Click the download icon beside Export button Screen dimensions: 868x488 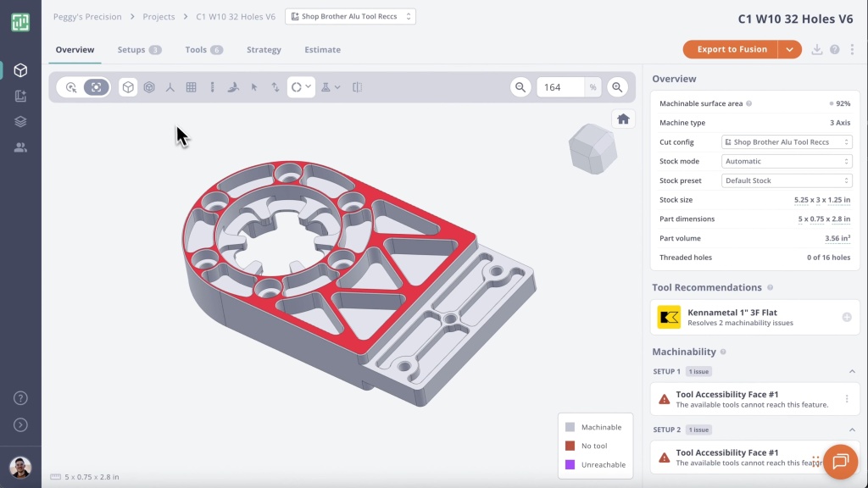tap(817, 50)
